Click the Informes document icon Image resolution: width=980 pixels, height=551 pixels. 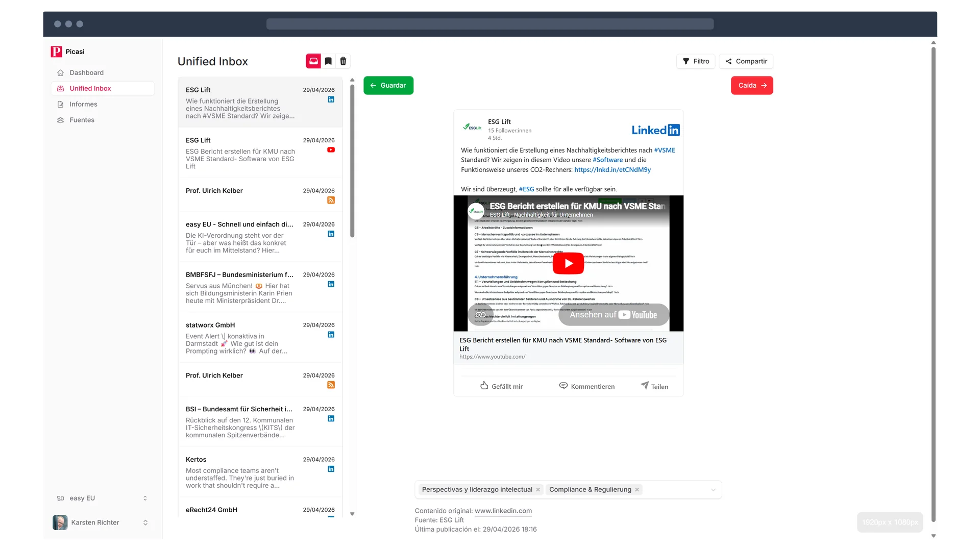coord(61,104)
